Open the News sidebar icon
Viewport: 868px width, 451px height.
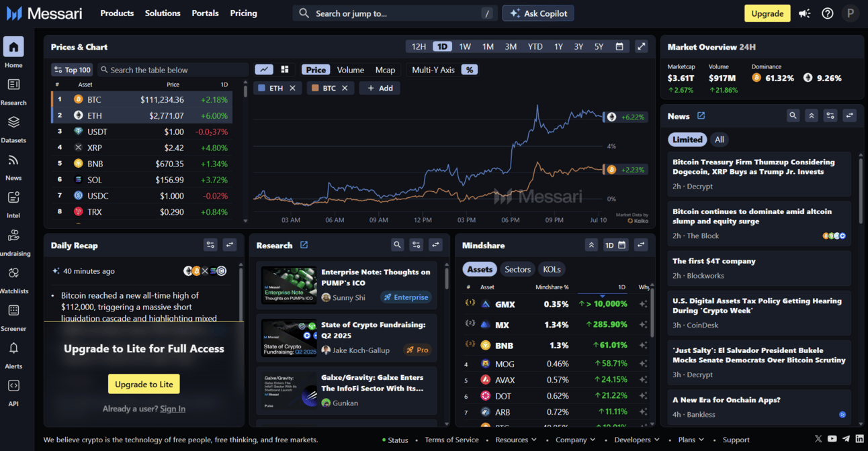pos(13,160)
